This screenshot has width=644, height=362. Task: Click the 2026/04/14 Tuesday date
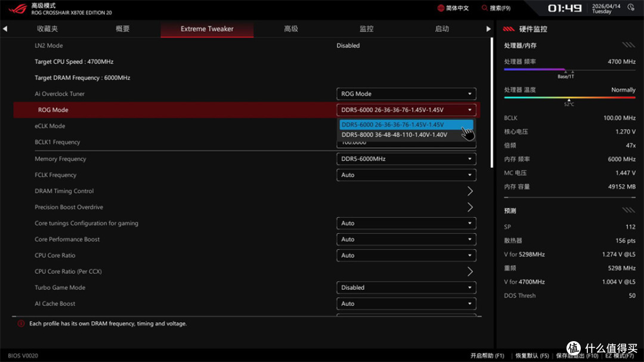click(606, 8)
